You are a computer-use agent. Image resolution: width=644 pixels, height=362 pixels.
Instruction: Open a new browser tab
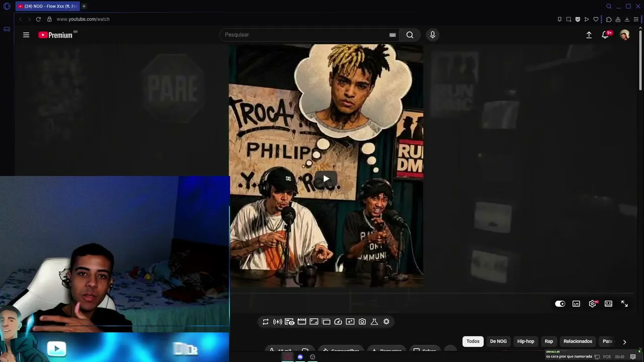point(84,7)
